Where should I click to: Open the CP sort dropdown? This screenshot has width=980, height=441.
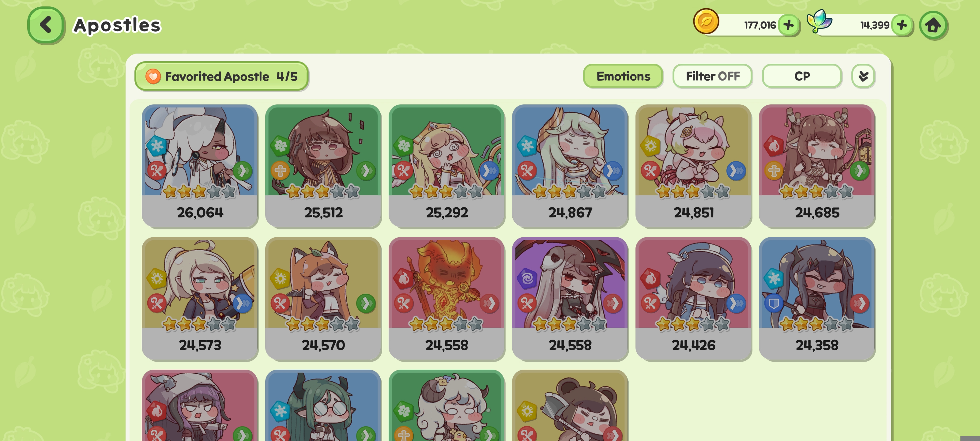pos(802,76)
